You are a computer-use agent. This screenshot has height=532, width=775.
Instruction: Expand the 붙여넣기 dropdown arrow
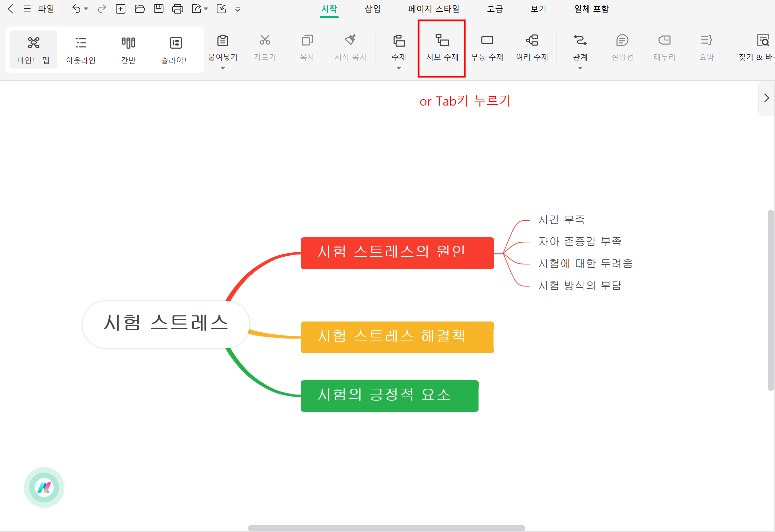[x=223, y=68]
